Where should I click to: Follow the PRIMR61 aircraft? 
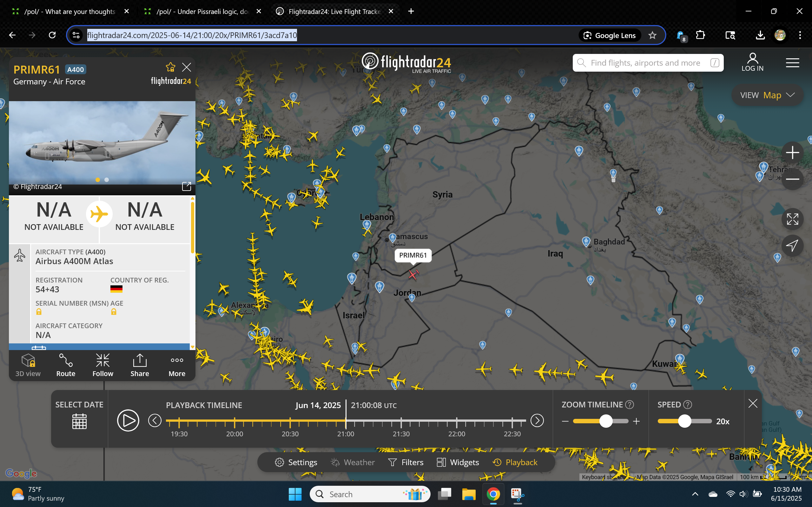coord(103,365)
